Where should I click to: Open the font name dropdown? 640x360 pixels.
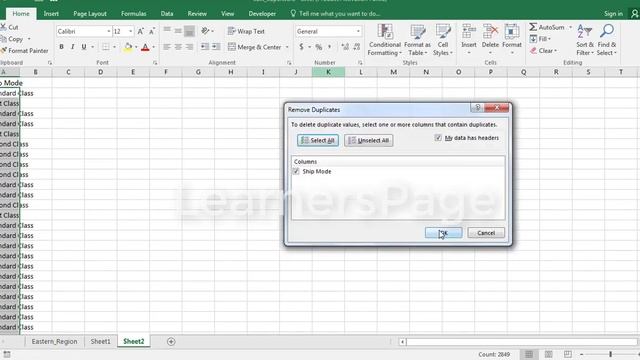click(x=109, y=31)
